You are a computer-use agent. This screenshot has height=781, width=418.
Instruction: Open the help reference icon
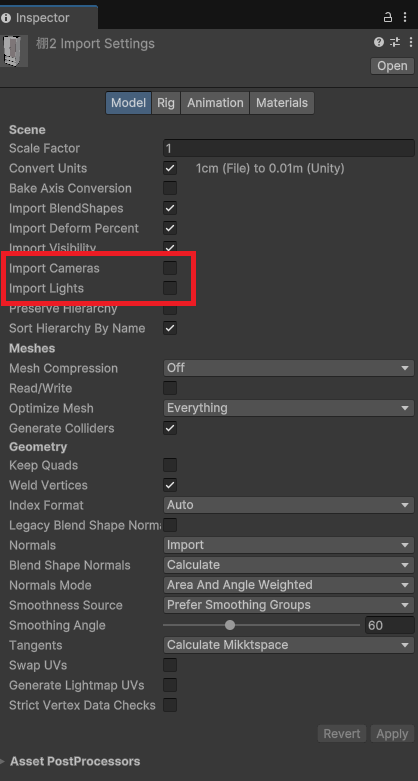pyautogui.click(x=379, y=42)
